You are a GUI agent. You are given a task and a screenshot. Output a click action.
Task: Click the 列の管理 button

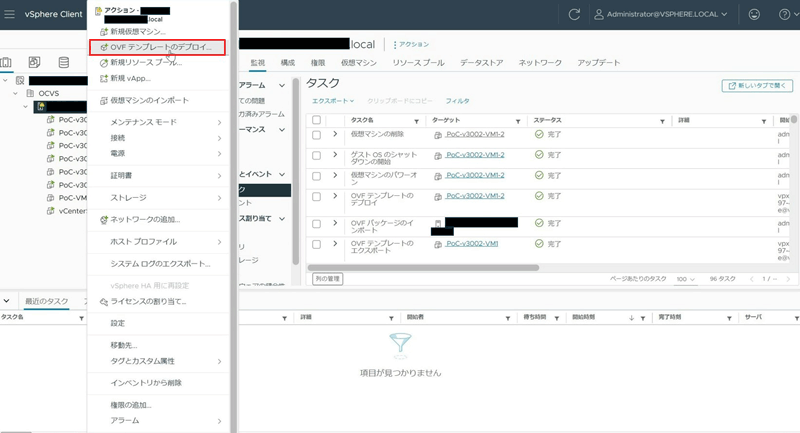tap(327, 278)
